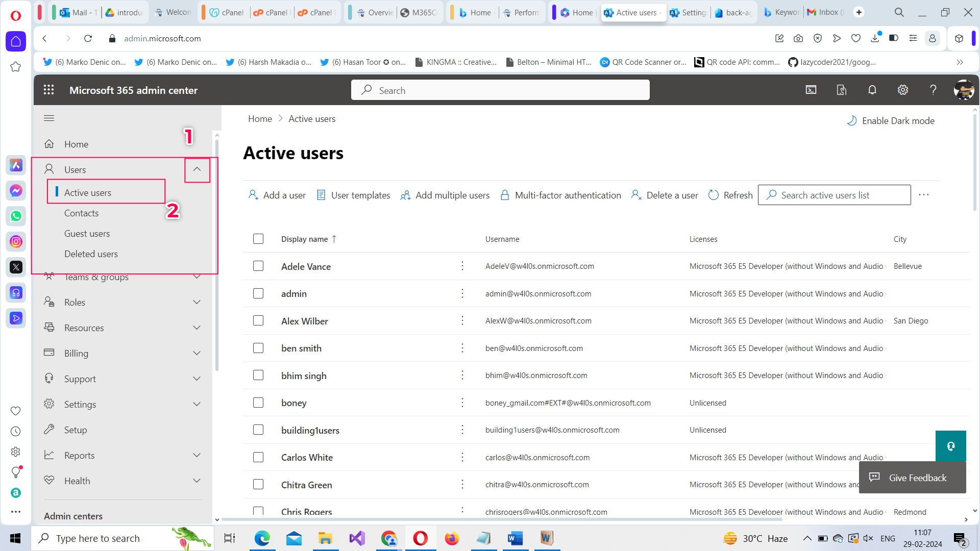Click the notifications bell icon
This screenshot has width=980, height=551.
[x=872, y=90]
